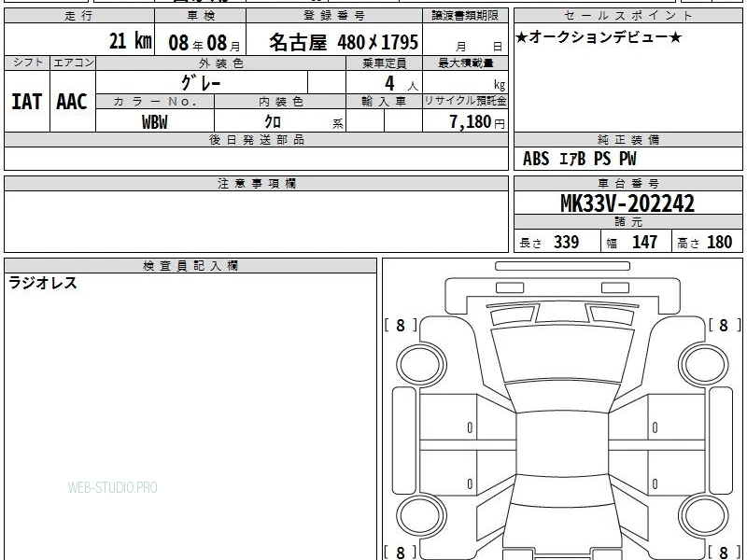This screenshot has height=560, width=747.
Task: Select the interior color クロ
Action: [273, 122]
